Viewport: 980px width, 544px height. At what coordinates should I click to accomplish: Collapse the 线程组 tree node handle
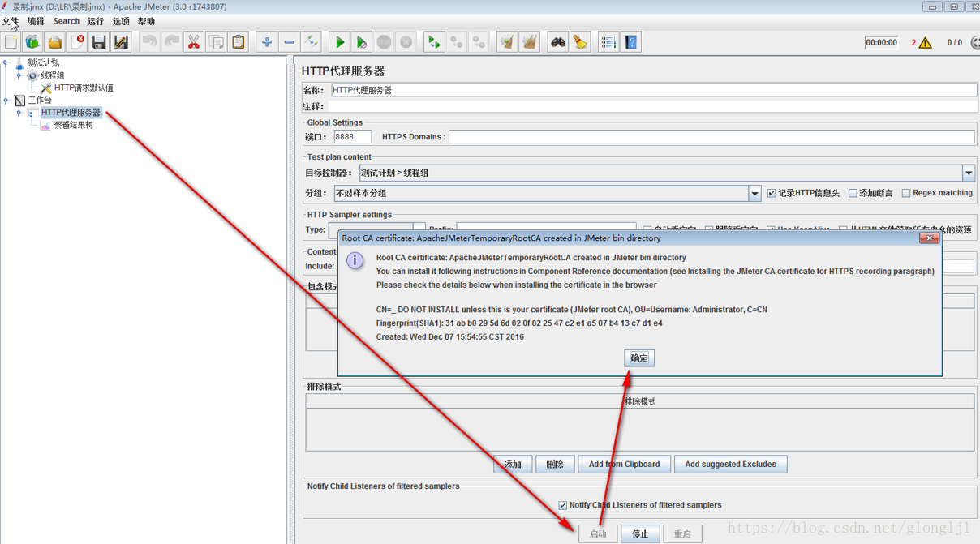[19, 75]
